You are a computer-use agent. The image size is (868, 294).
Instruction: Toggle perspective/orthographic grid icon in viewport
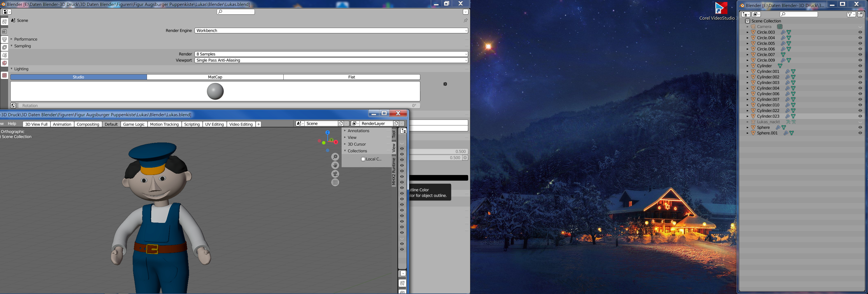click(x=335, y=183)
